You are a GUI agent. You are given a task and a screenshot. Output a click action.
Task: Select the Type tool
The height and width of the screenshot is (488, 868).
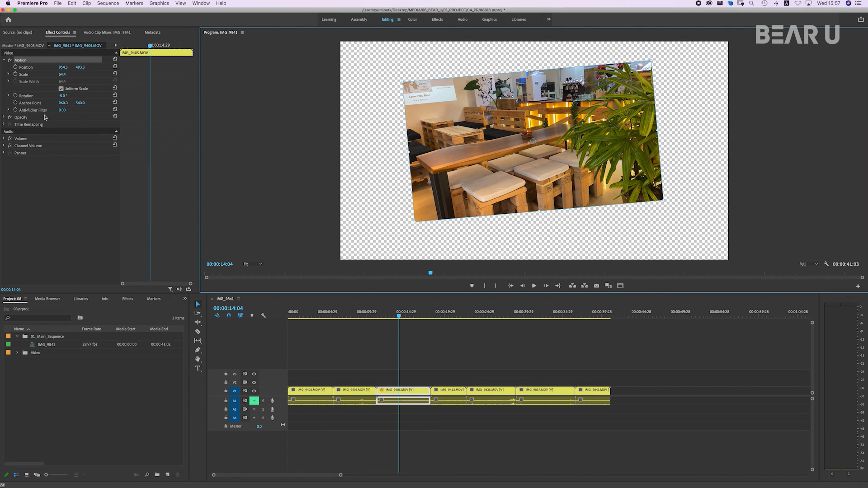click(198, 368)
